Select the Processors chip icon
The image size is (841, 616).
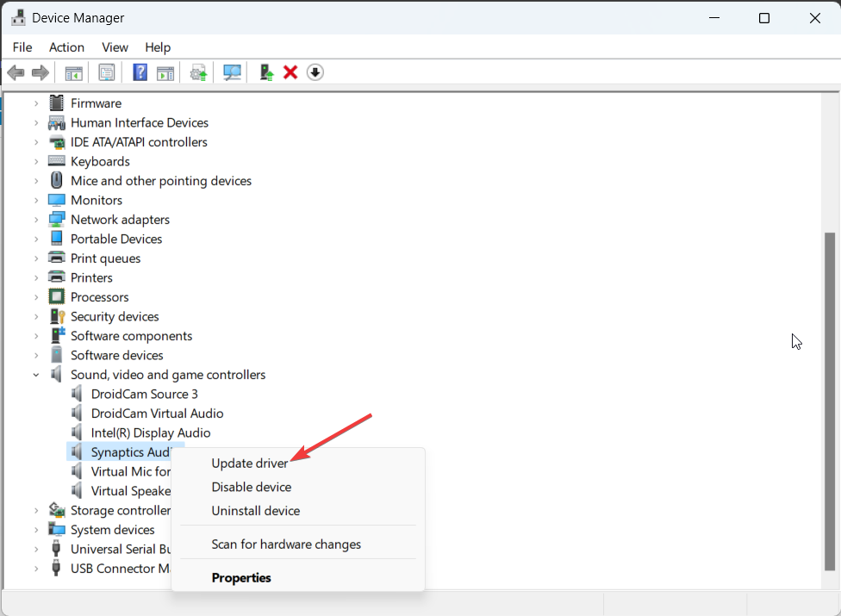[56, 296]
